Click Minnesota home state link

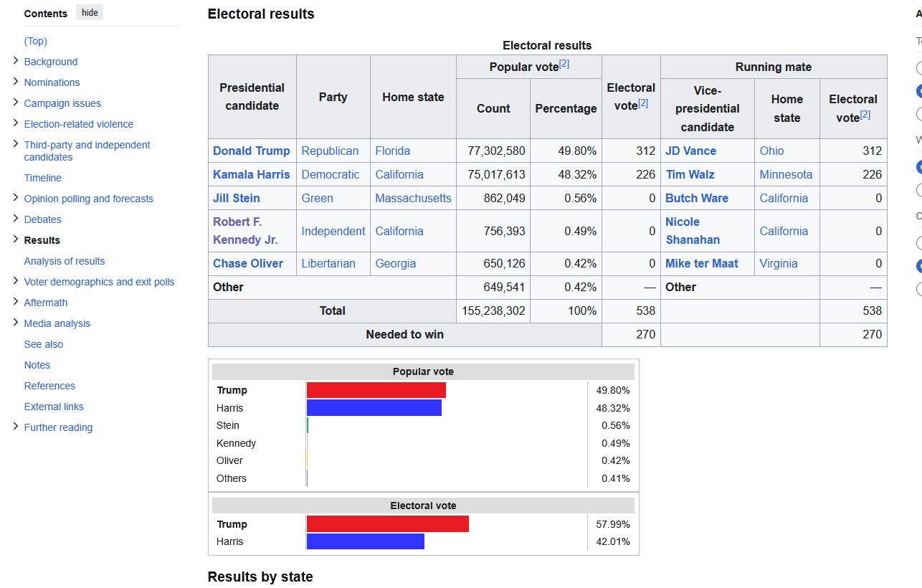coord(786,174)
